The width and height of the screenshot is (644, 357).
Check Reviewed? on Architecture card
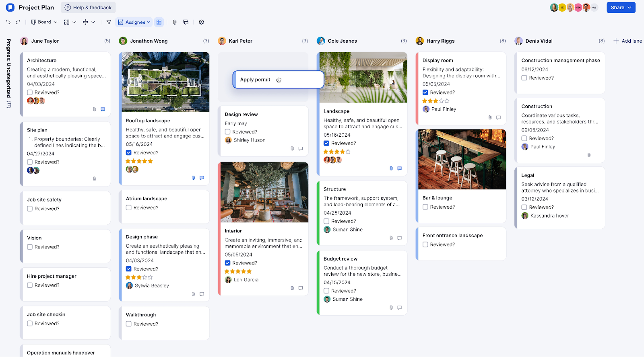pyautogui.click(x=30, y=92)
